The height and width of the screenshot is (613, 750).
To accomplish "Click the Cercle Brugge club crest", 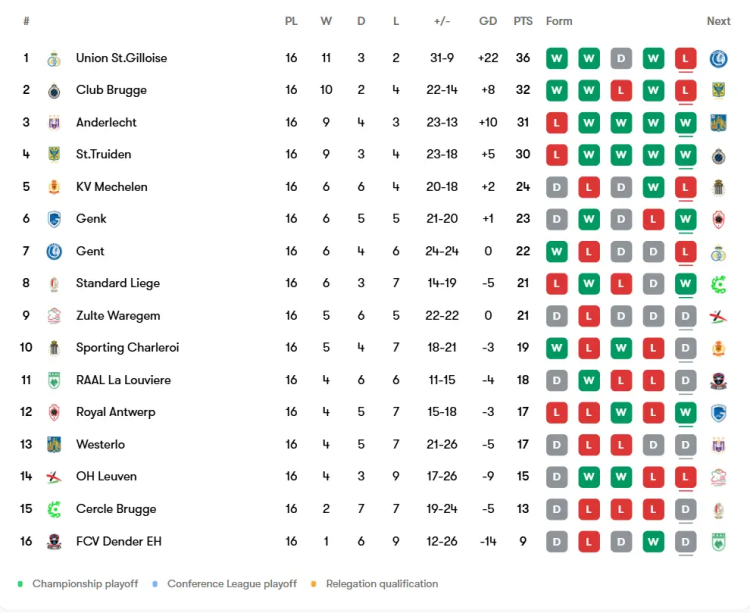I will 54,509.
